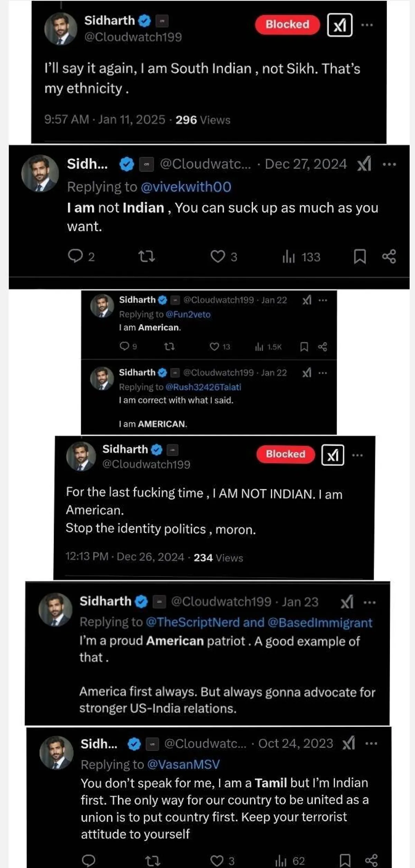The height and width of the screenshot is (868, 415).
Task: Retweet the "I am not Indian" reply
Action: [146, 257]
